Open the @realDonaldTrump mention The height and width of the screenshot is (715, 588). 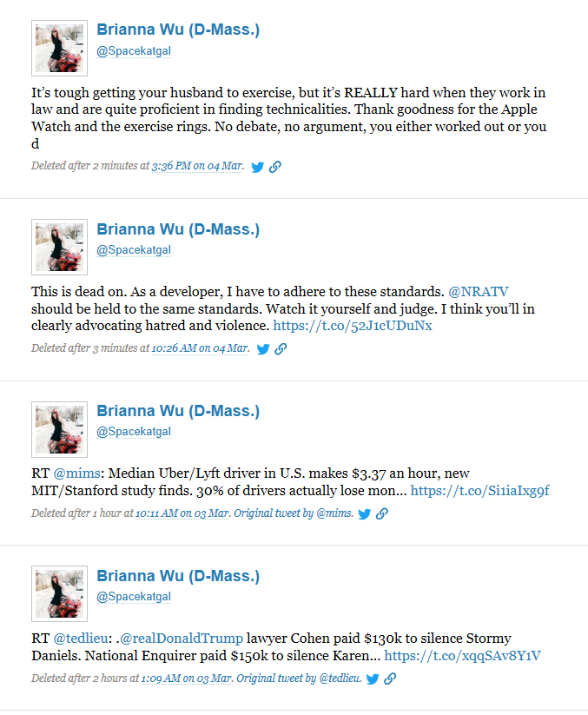(x=182, y=639)
